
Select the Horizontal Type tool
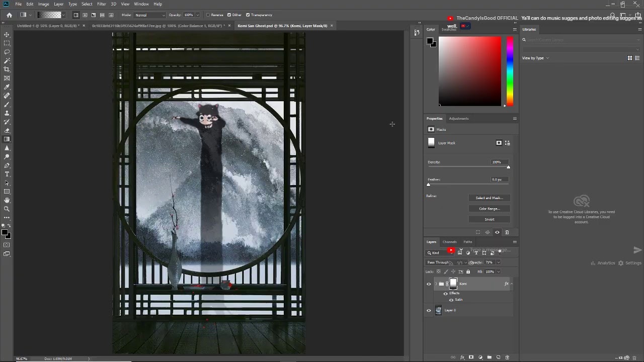click(x=7, y=174)
